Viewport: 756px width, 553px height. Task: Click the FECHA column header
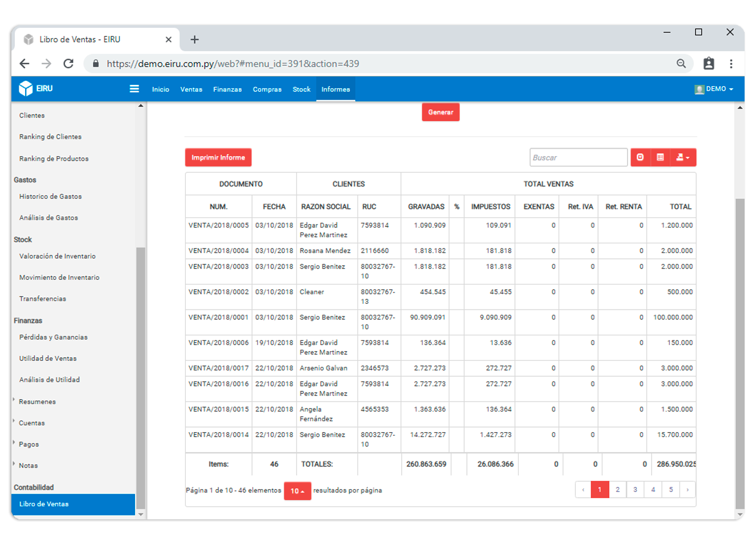coord(274,207)
